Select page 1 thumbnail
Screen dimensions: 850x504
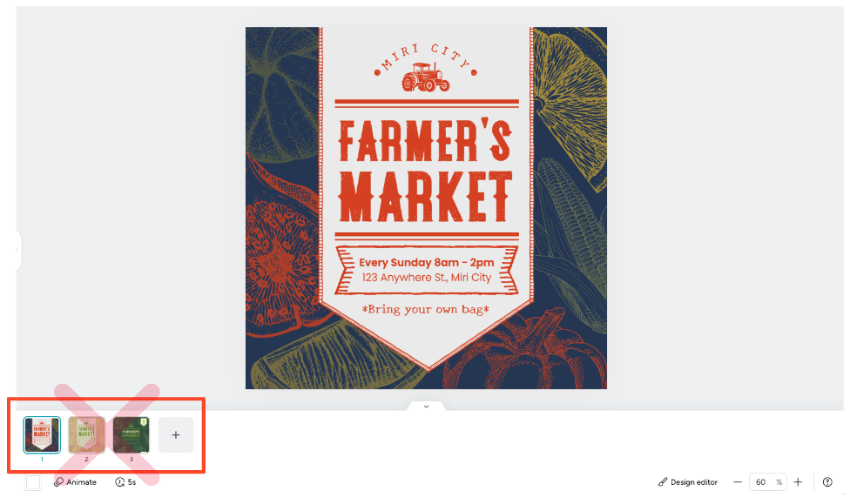tap(42, 434)
